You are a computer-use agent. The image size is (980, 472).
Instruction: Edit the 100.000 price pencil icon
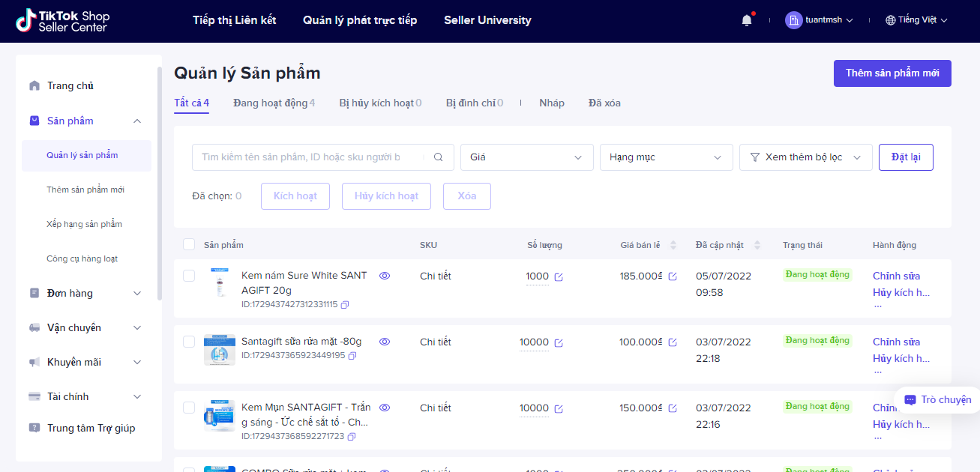tap(673, 342)
